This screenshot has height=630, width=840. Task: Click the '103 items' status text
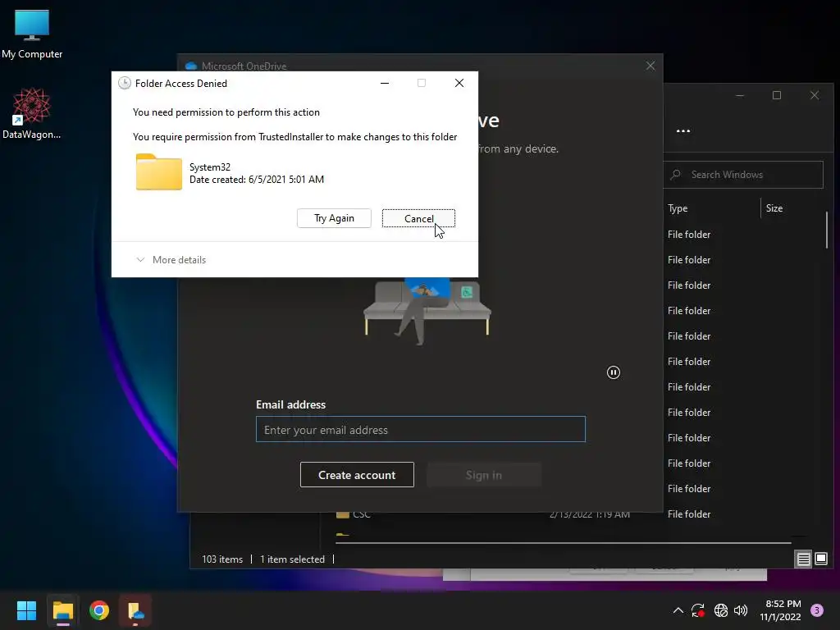point(222,559)
